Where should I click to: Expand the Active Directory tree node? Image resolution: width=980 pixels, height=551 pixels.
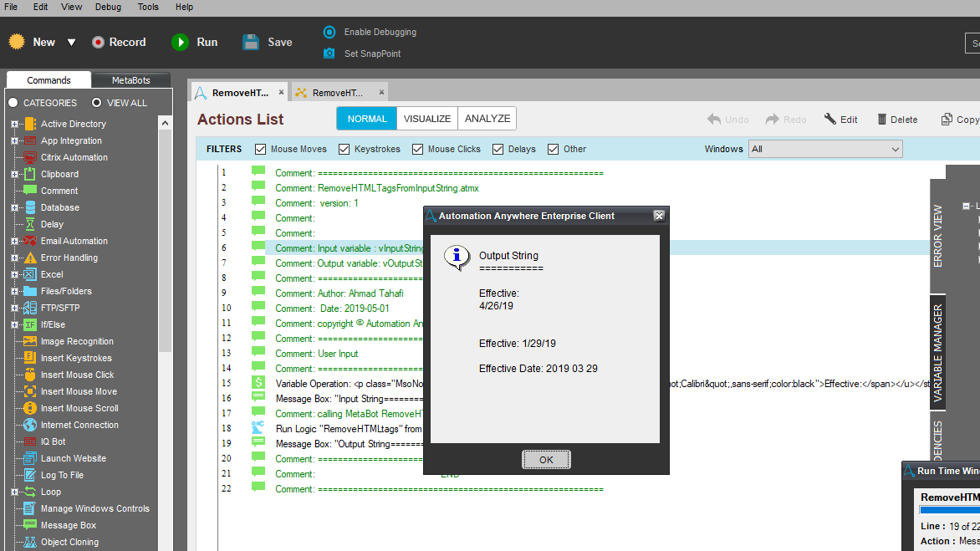tap(14, 124)
